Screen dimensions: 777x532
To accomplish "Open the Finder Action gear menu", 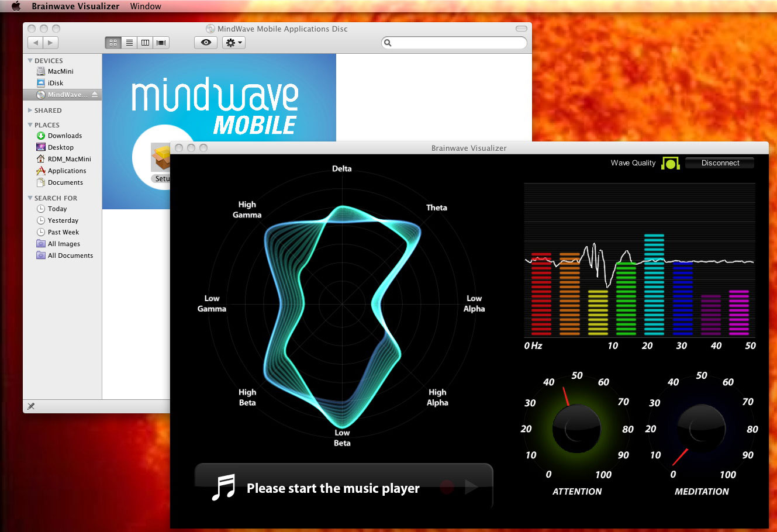I will click(233, 43).
